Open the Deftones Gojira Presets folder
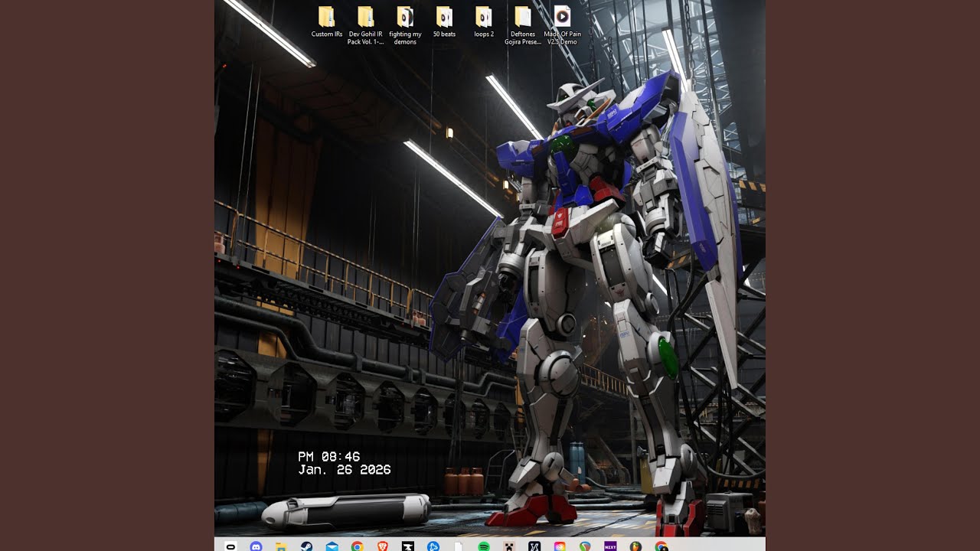980x551 pixels. click(x=523, y=26)
